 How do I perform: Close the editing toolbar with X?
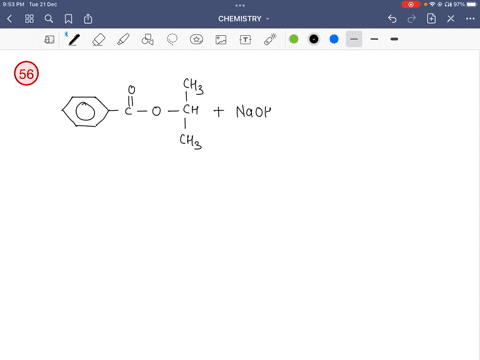pos(451,19)
